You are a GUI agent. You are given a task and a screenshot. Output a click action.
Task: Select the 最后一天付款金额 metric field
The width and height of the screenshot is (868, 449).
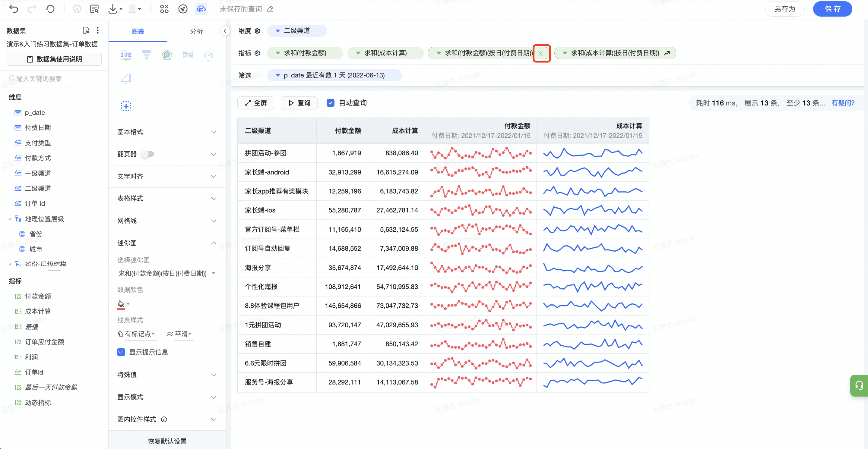point(51,388)
